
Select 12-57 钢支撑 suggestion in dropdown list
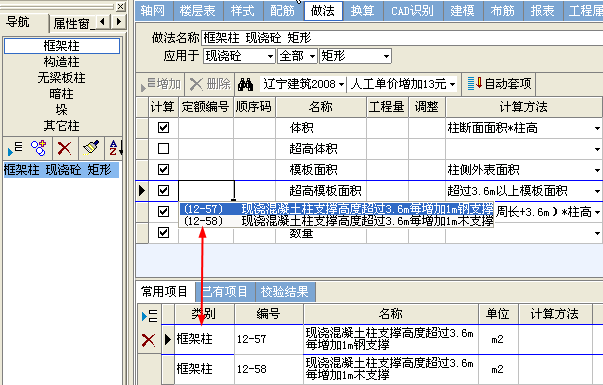click(x=336, y=209)
